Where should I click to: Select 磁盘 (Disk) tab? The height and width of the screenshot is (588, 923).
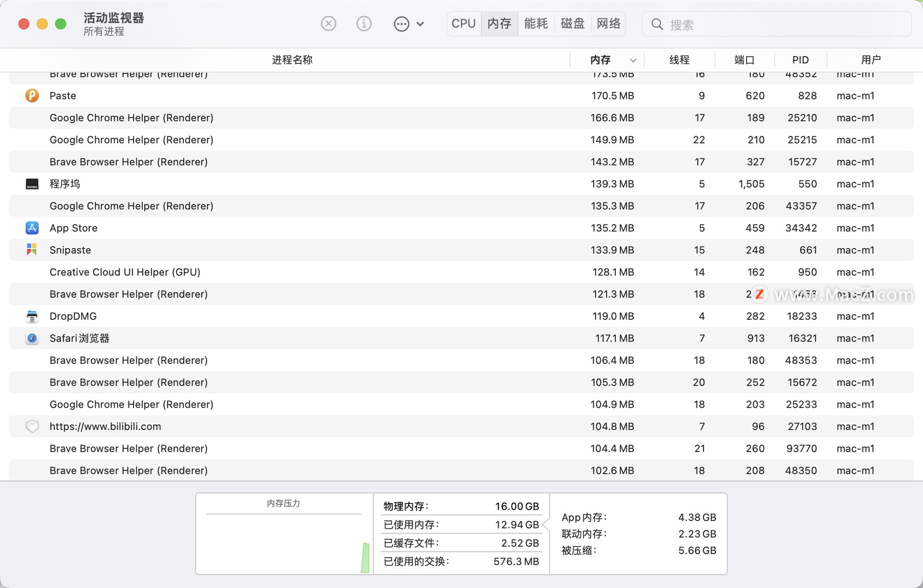(571, 24)
